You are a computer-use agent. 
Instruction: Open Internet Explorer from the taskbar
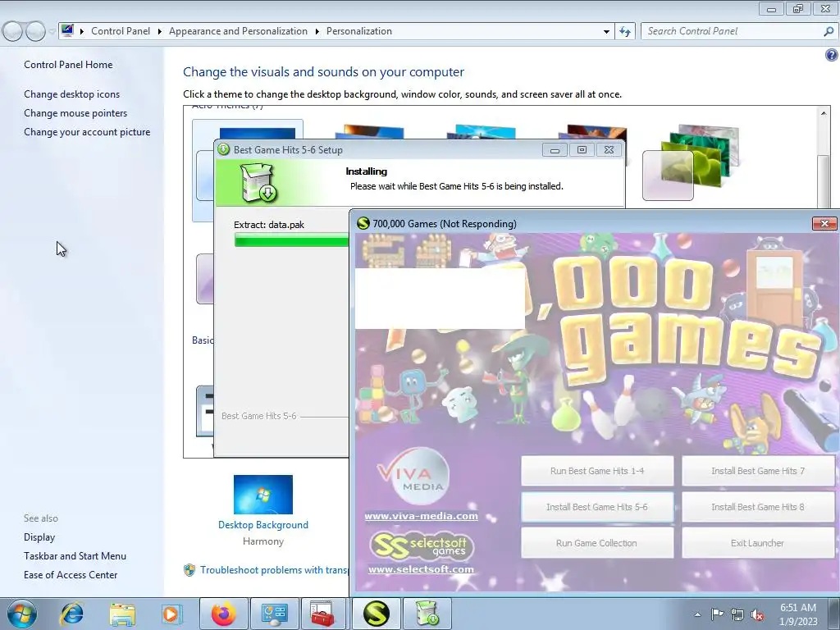click(x=72, y=614)
